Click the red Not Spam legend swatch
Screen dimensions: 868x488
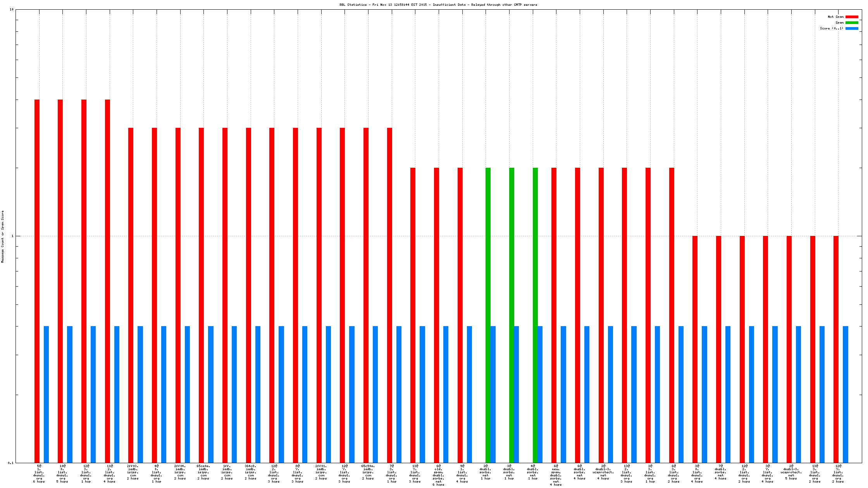coord(852,17)
